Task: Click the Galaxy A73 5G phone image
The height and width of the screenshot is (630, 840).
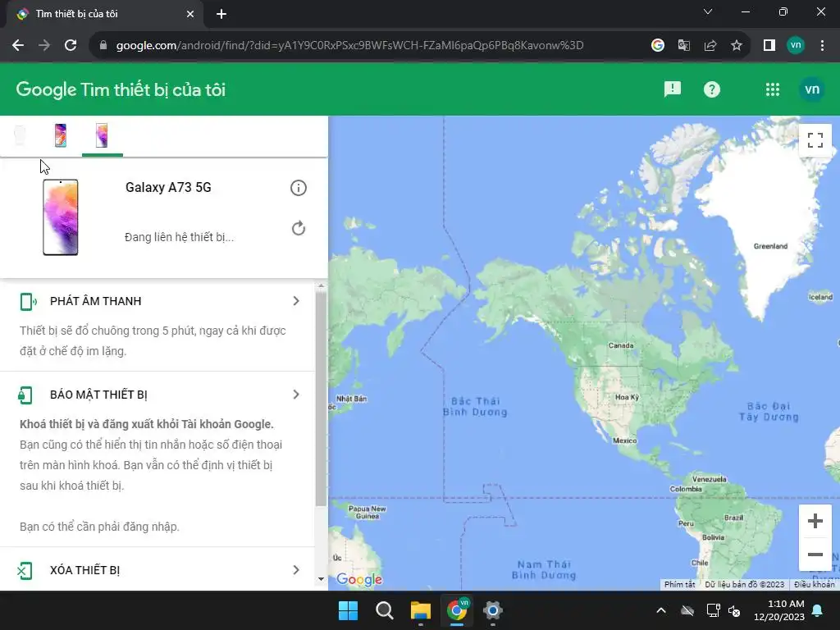Action: (61, 217)
